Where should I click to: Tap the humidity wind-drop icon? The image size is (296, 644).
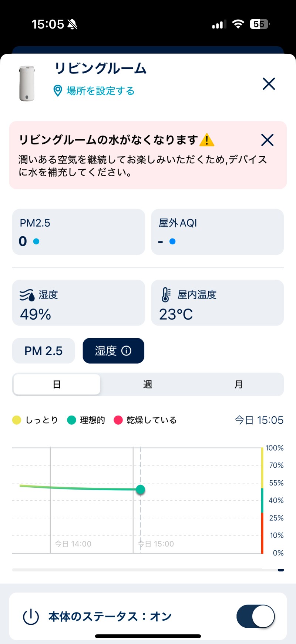point(27,295)
